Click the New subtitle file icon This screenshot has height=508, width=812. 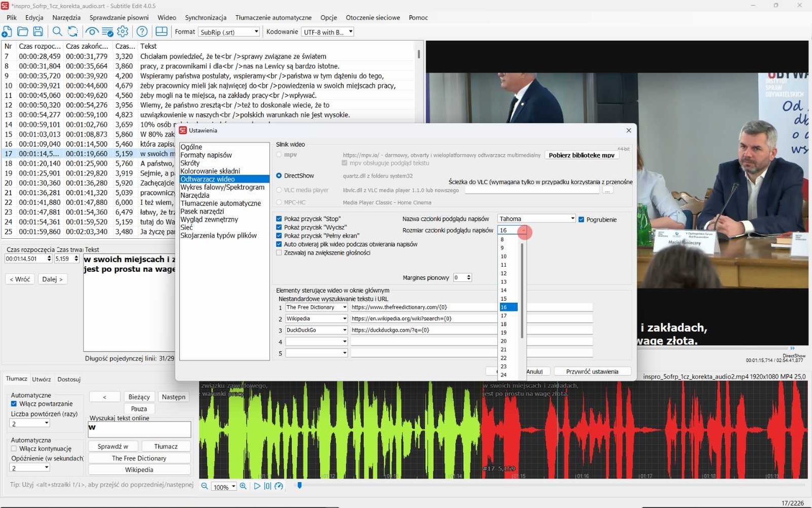(7, 31)
